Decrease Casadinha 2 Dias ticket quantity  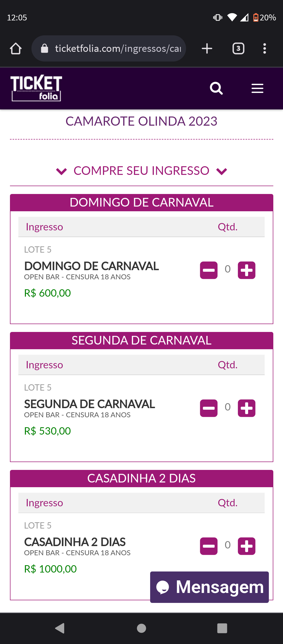click(209, 546)
